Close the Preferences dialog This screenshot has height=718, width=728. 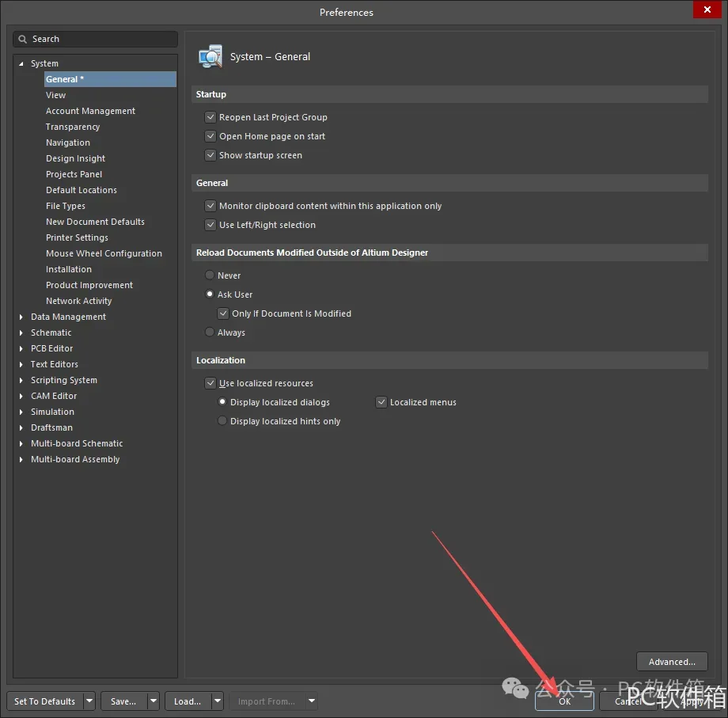click(707, 9)
